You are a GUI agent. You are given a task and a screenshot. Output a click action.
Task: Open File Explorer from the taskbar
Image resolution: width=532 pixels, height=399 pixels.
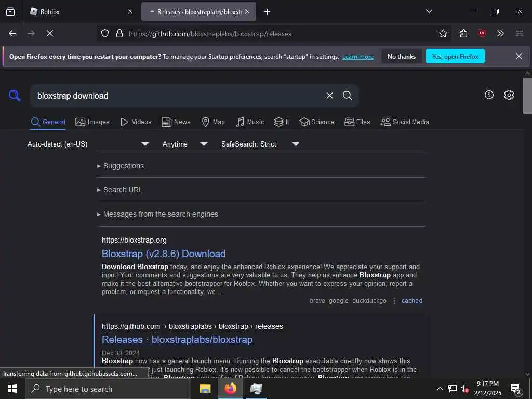coord(205,389)
